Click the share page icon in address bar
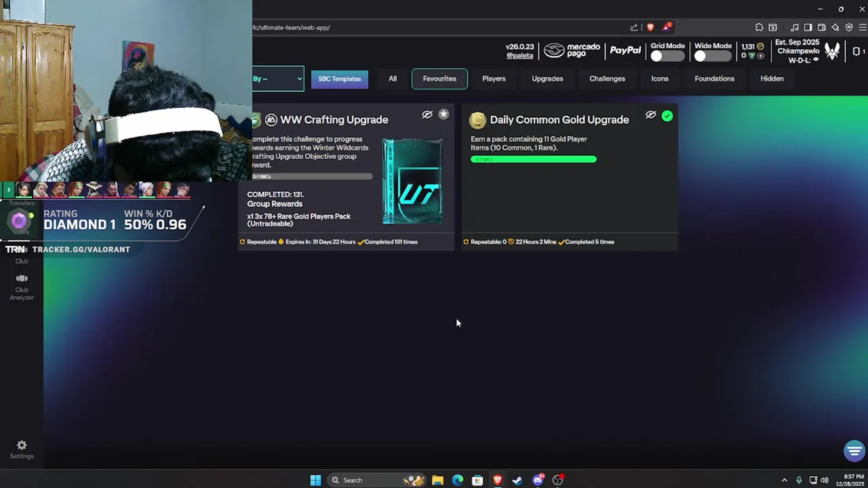Screen dimensions: 868x488 click(634, 28)
